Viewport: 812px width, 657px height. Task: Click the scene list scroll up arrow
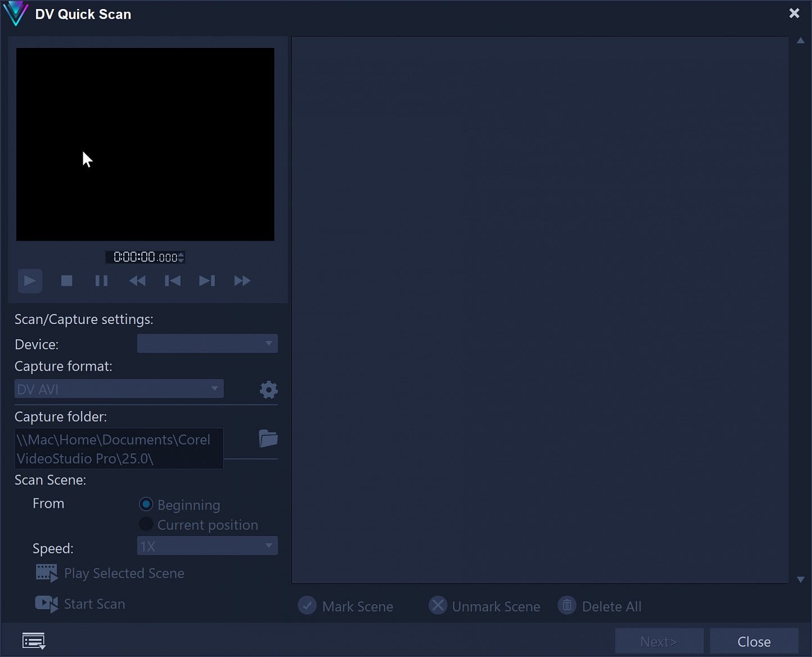pos(800,41)
